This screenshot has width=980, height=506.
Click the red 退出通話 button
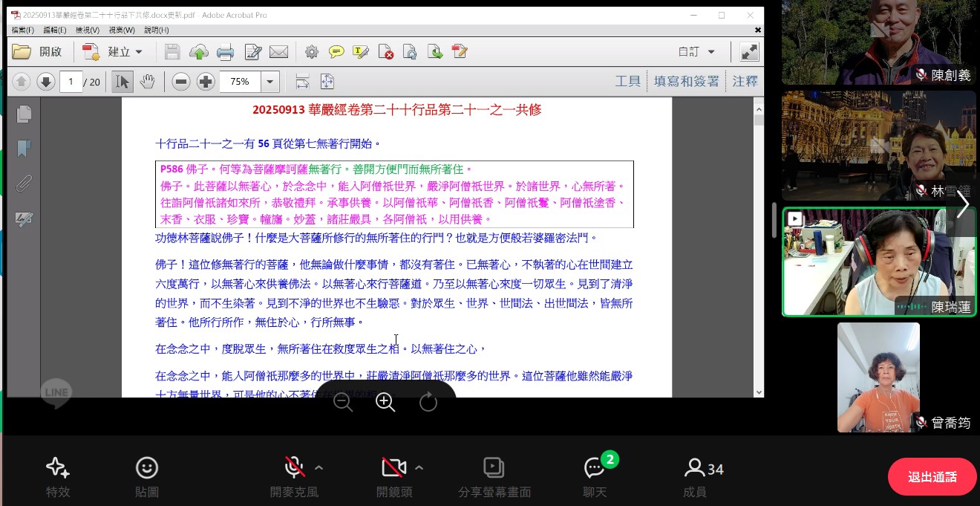point(932,477)
